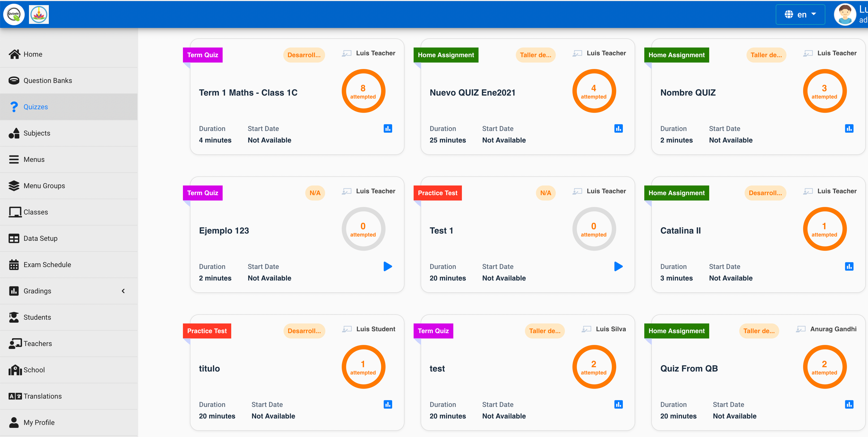The width and height of the screenshot is (868, 437).
Task: Open report icon for Catalina II
Action: point(849,266)
